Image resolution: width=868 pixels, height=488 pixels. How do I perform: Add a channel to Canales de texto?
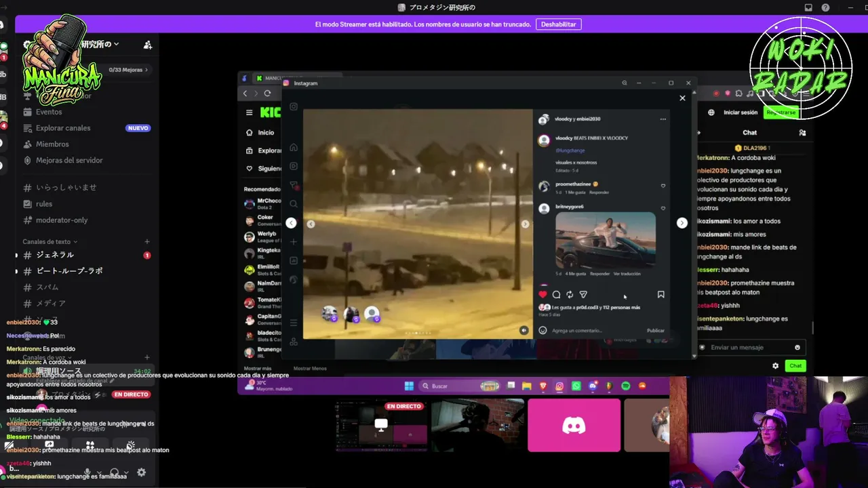point(147,242)
